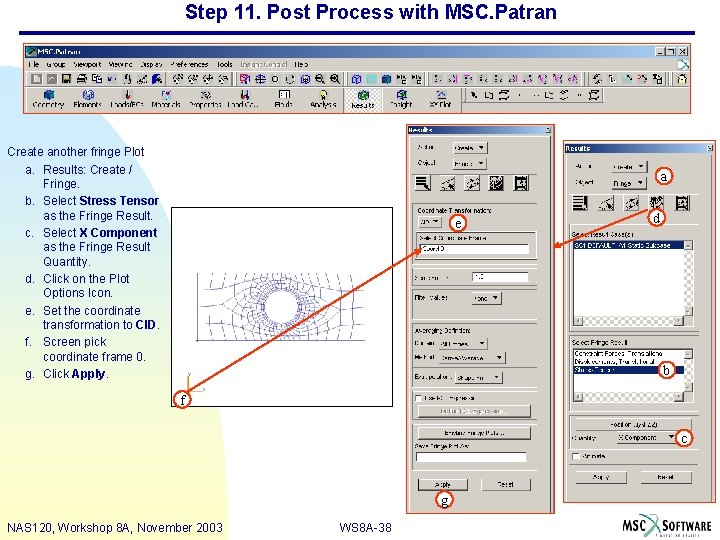Click Display Attributes icon in left Results panel
Image resolution: width=720 pixels, height=540 pixels.
[x=472, y=183]
